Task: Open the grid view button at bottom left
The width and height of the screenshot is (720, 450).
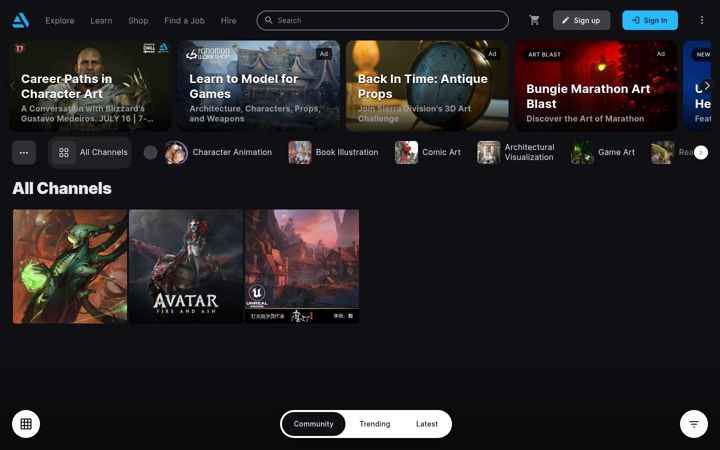Action: pyautogui.click(x=26, y=424)
